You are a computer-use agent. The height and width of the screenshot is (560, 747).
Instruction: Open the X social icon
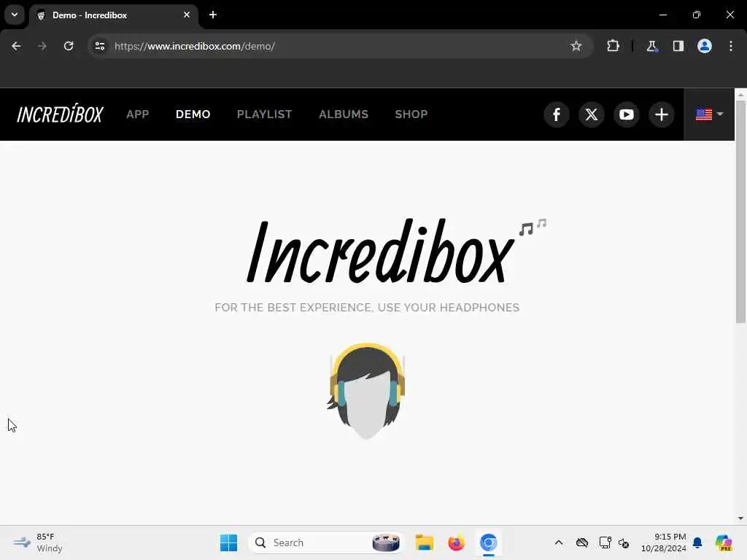(x=591, y=114)
